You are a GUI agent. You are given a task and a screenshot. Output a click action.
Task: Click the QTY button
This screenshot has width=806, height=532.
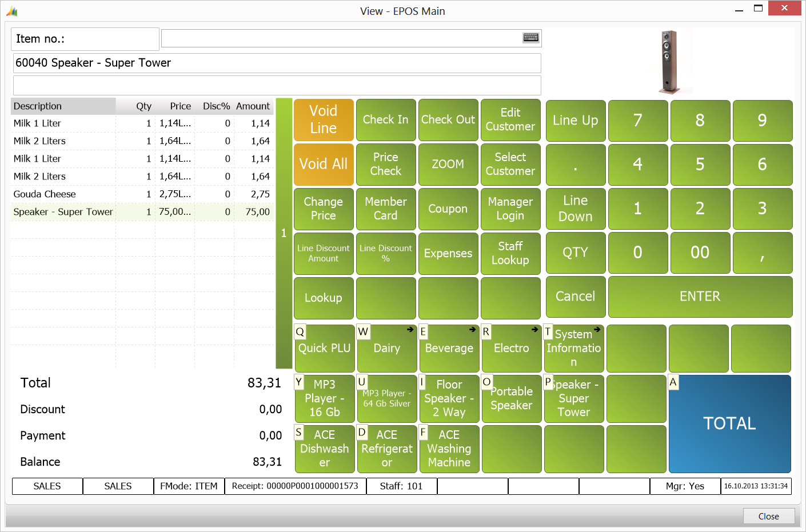[x=576, y=253]
